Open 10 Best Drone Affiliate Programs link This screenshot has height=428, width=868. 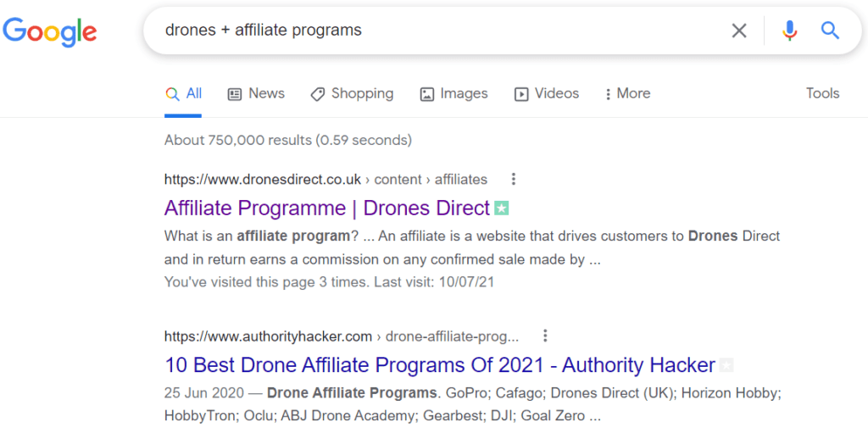click(x=440, y=365)
